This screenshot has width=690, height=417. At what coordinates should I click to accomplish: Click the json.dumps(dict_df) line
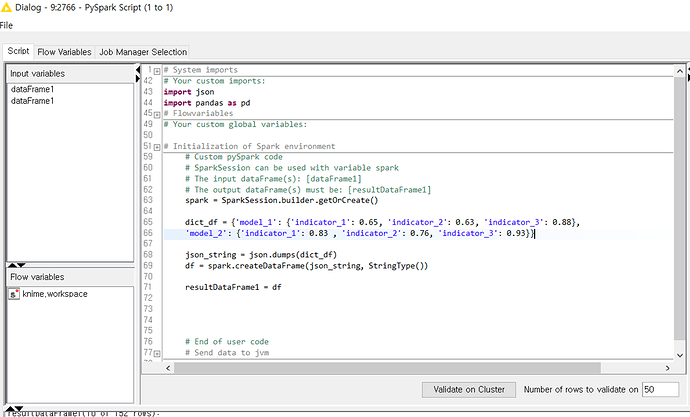click(261, 255)
